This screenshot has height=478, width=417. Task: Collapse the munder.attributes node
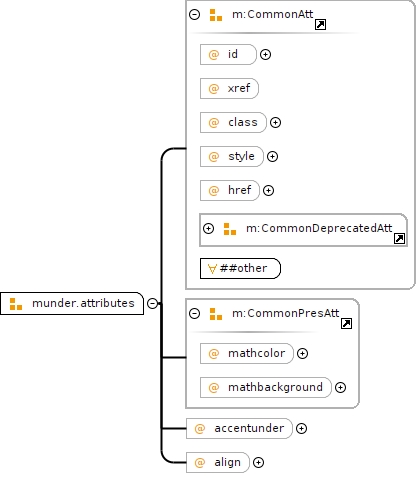[x=152, y=303]
